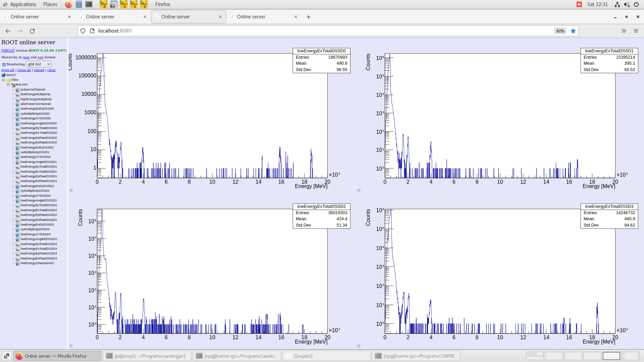The width and height of the screenshot is (644, 362).
Task: Click the 80% zoom level indicator
Action: (560, 31)
